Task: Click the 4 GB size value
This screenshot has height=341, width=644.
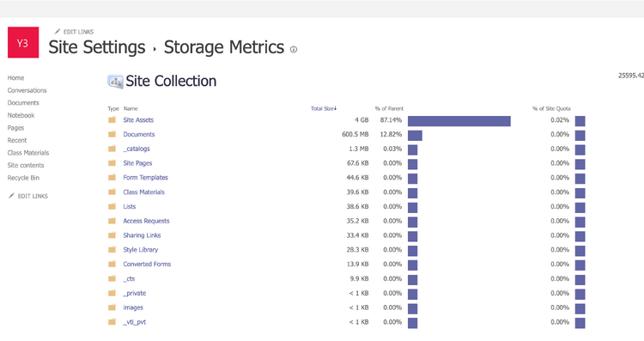Action: click(x=361, y=120)
